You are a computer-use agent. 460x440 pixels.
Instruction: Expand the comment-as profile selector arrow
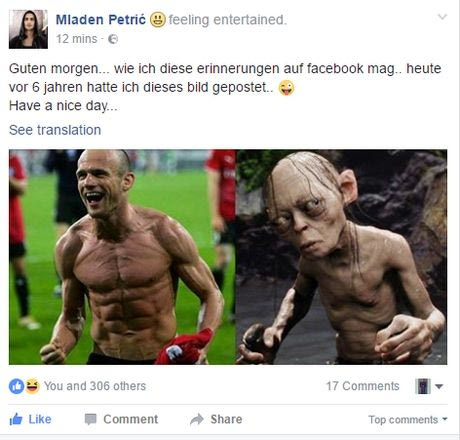(x=439, y=386)
